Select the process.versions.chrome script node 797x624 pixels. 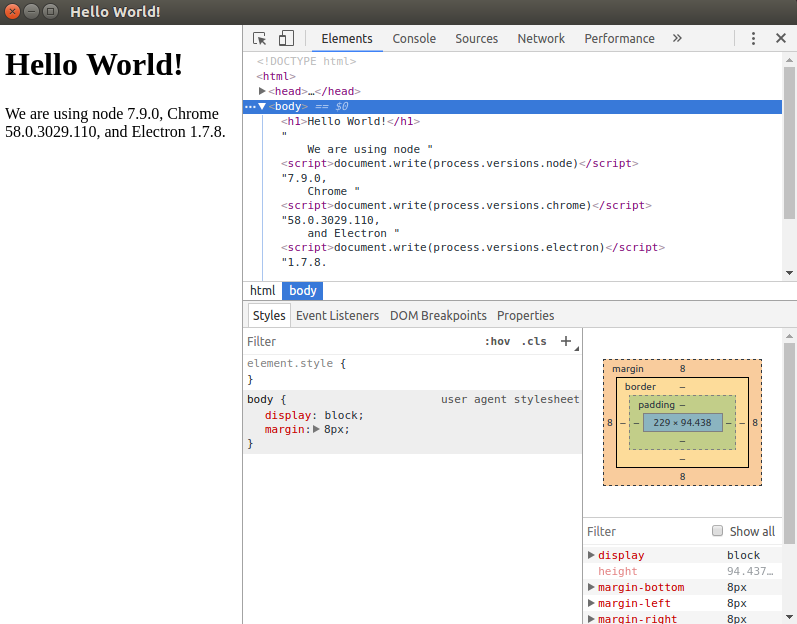pos(466,205)
